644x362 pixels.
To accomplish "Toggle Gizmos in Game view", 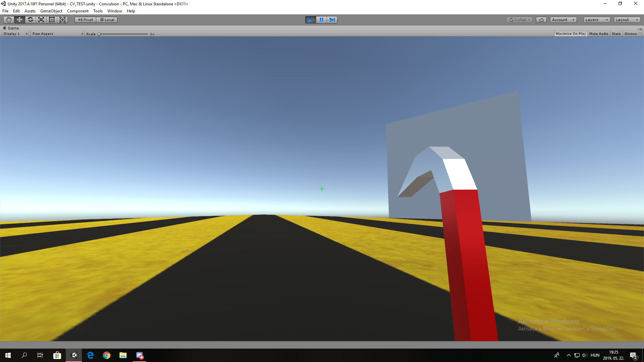I will [x=631, y=34].
